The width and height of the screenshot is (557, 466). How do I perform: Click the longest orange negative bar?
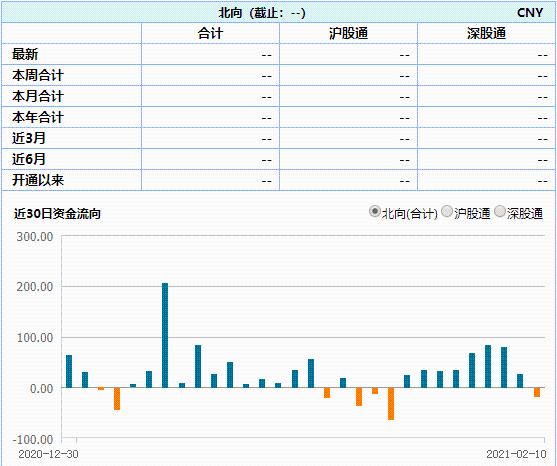tap(391, 404)
